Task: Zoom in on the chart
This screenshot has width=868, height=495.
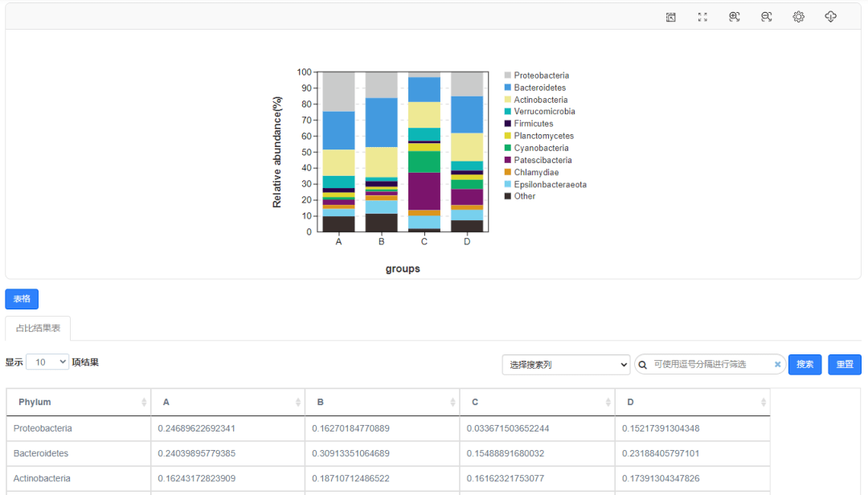Action: pyautogui.click(x=735, y=17)
